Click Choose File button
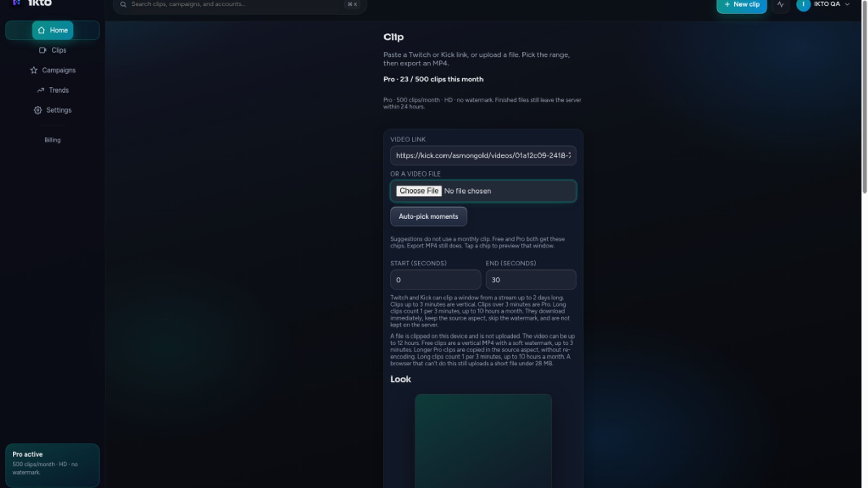The height and width of the screenshot is (488, 868). pyautogui.click(x=419, y=191)
